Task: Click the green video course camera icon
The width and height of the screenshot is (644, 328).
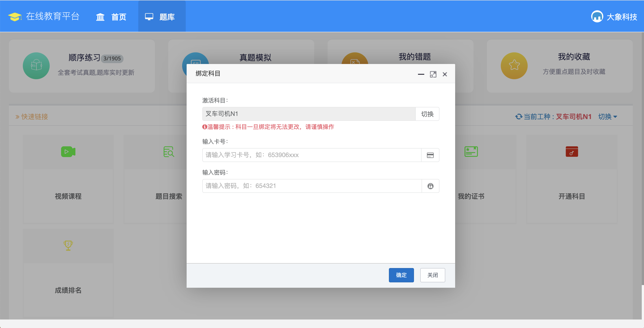Action: coord(68,152)
